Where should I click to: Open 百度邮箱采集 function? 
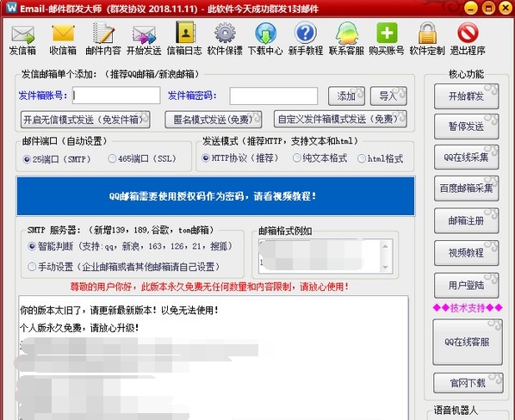coord(467,188)
